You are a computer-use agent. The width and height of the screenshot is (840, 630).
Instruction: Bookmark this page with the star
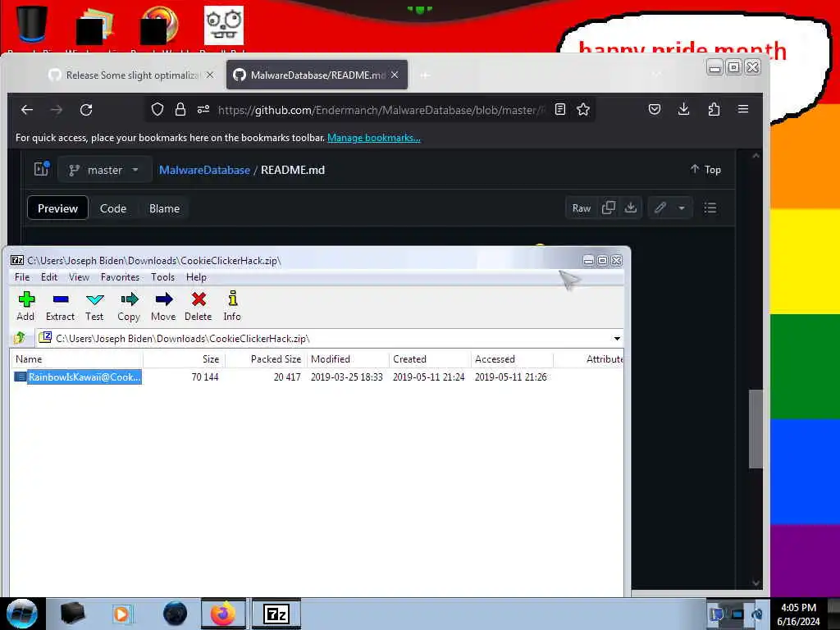click(583, 109)
